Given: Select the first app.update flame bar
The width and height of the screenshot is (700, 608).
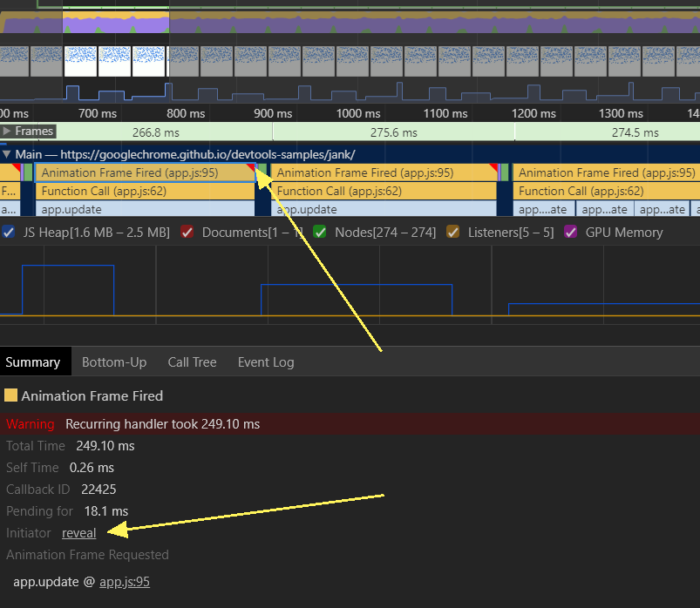Looking at the screenshot, I should (x=145, y=209).
